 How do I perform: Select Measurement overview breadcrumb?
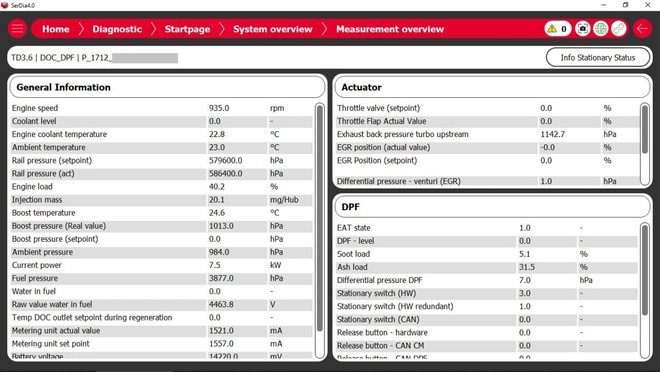[x=390, y=29]
